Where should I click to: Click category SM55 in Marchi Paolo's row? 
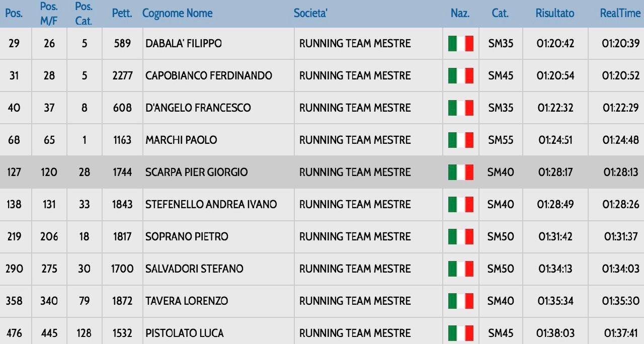tap(501, 140)
